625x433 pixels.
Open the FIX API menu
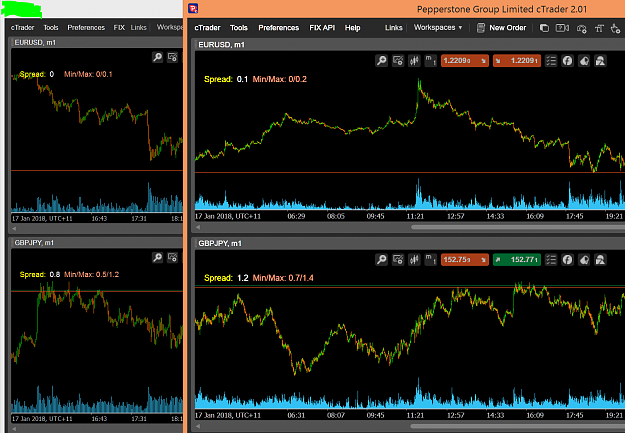pos(322,28)
